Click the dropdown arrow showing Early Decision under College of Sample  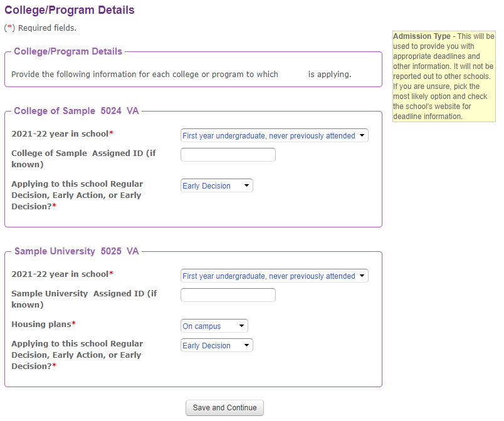247,185
